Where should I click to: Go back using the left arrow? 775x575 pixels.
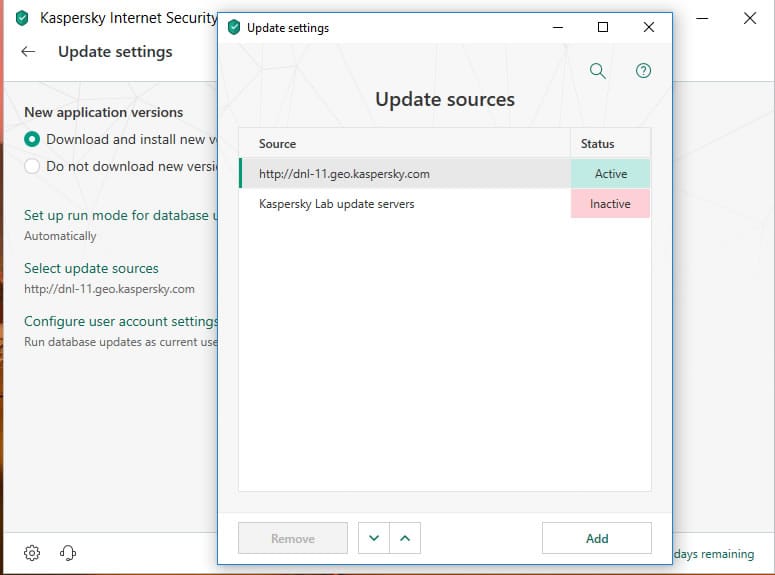coord(28,52)
